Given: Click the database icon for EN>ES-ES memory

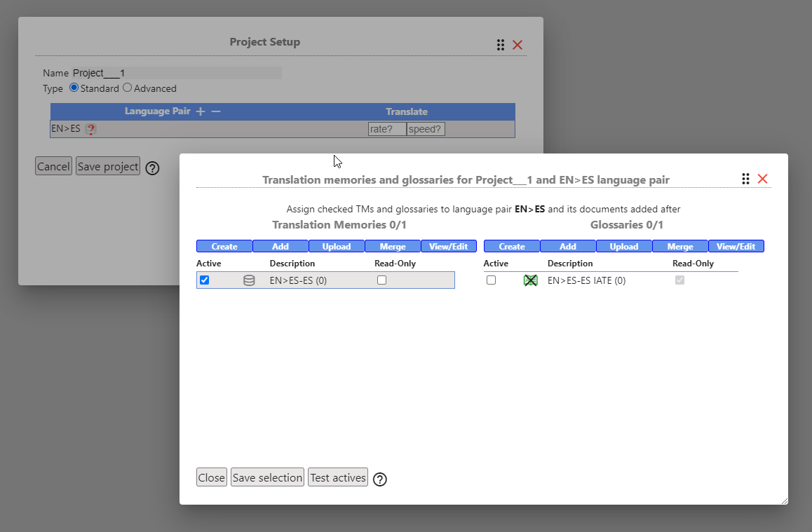Looking at the screenshot, I should point(249,280).
